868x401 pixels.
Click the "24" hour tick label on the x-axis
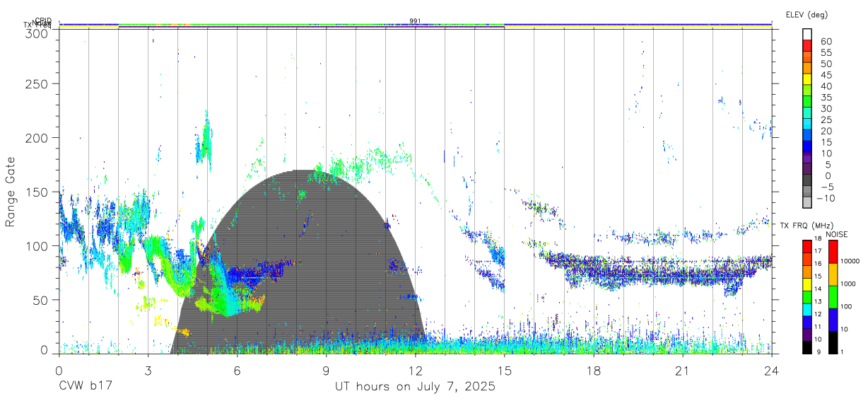pyautogui.click(x=772, y=371)
